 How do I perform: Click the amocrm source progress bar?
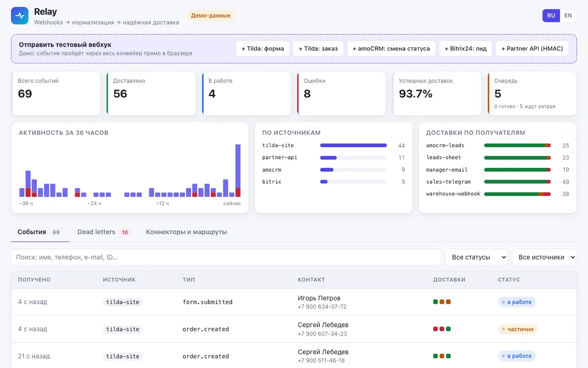click(x=353, y=170)
